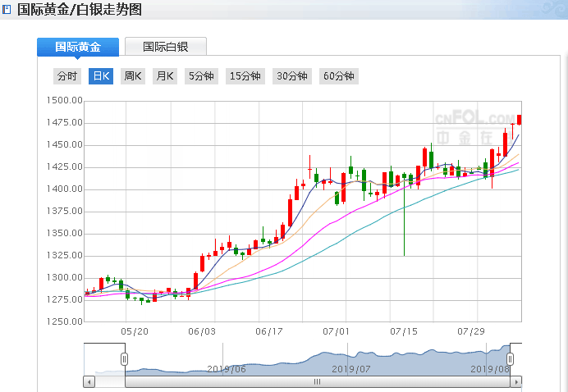Click the 05/20 date axis label

(x=135, y=331)
